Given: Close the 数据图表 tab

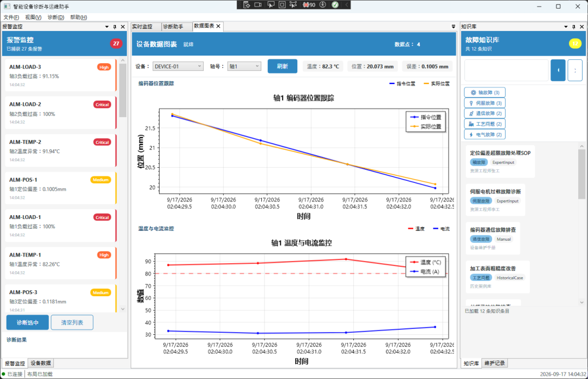Looking at the screenshot, I should 218,26.
